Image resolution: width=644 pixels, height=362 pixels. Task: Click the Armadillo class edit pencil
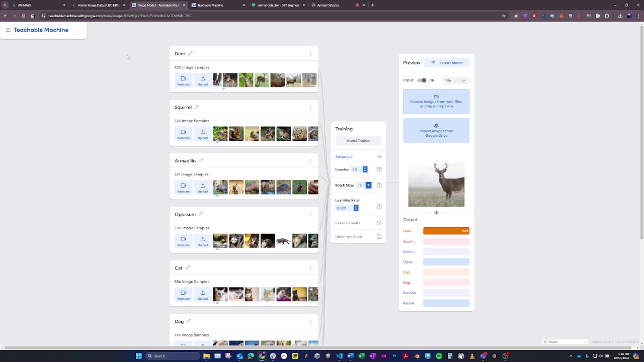coord(201,161)
